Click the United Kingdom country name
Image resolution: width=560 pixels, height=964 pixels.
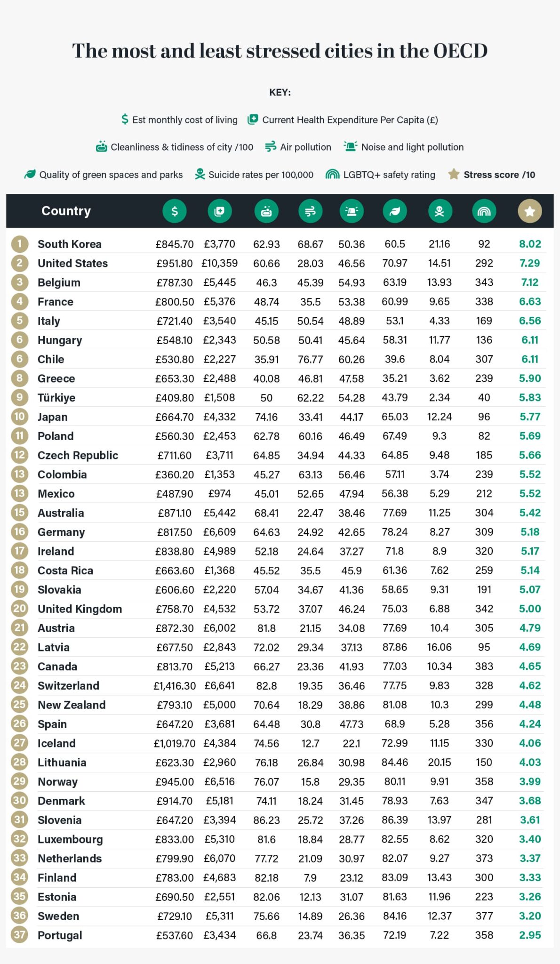[x=80, y=609]
